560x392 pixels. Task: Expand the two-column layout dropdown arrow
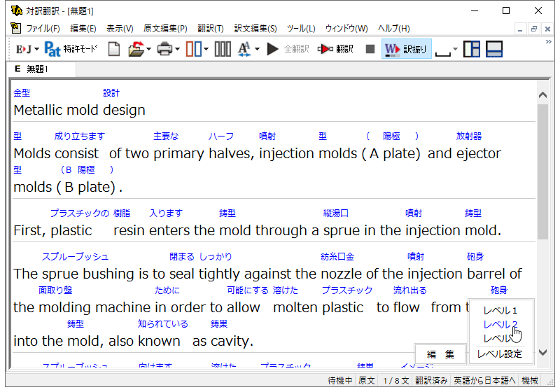click(x=206, y=49)
